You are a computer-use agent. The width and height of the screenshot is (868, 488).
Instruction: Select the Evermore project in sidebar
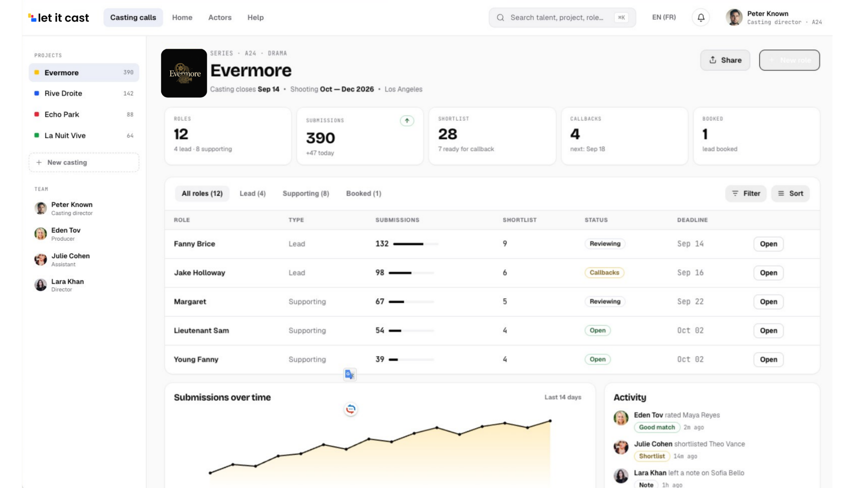coord(84,72)
